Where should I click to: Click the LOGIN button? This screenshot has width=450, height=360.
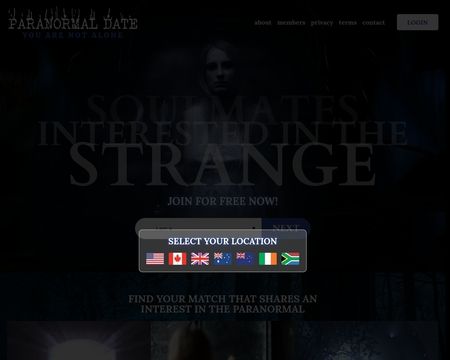coord(417,22)
